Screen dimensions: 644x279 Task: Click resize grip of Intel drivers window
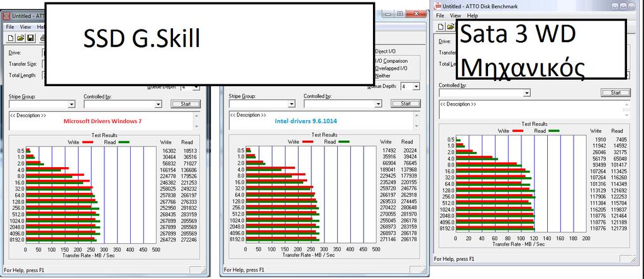pyautogui.click(x=424, y=270)
